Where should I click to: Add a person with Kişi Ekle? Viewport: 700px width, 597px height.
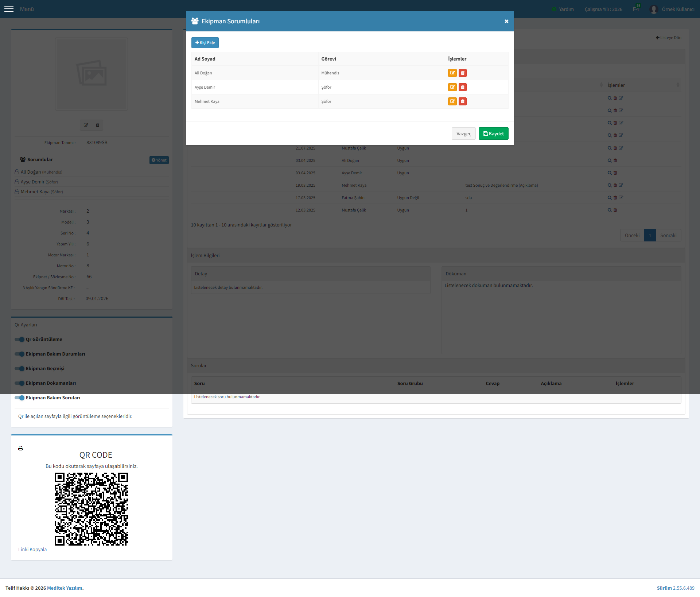pos(205,43)
